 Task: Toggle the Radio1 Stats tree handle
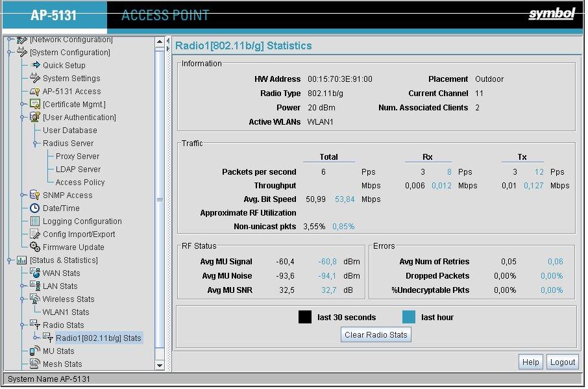35,338
